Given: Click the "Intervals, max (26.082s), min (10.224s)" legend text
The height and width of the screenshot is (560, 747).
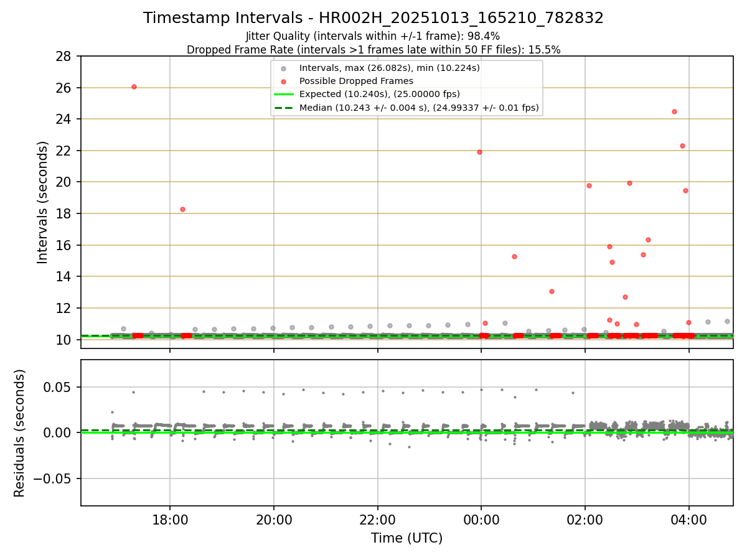Looking at the screenshot, I should [390, 68].
